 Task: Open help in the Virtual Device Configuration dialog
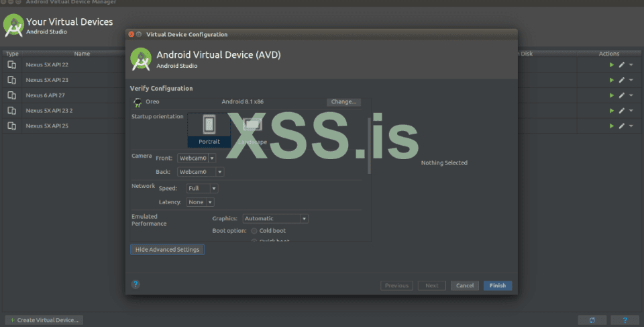click(x=136, y=284)
